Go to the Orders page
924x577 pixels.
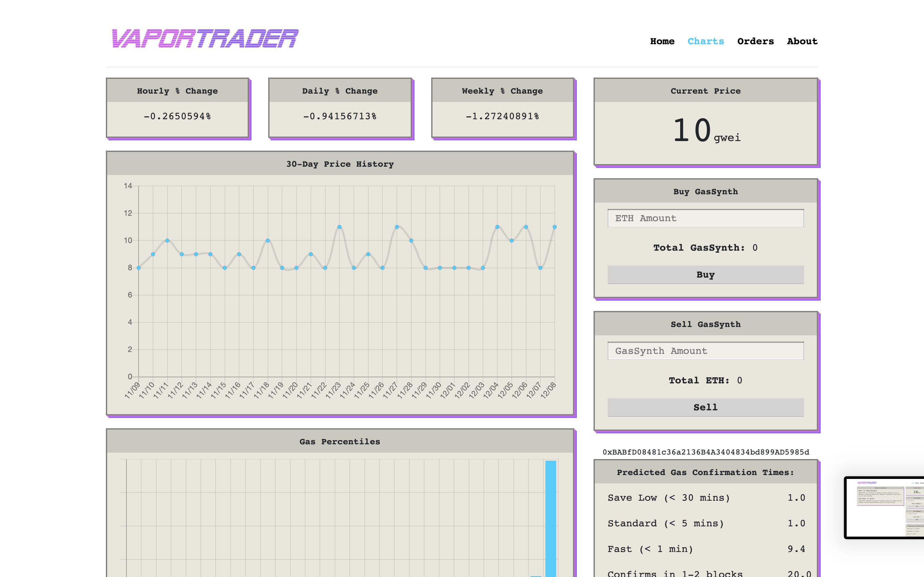tap(755, 41)
